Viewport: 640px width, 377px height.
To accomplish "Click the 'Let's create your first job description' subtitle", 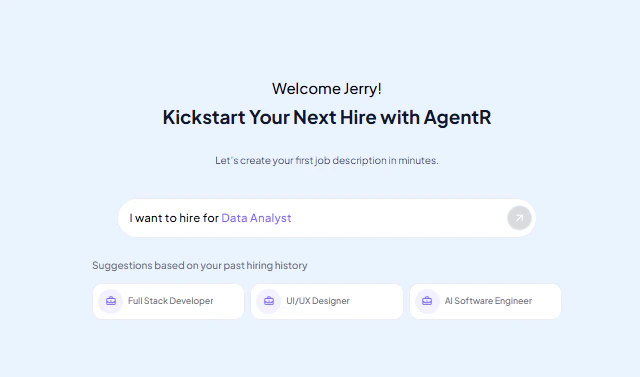I will [x=327, y=160].
